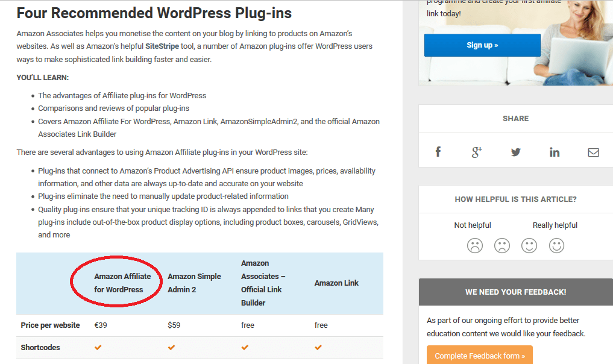Choose the slightly smiling face rating

pyautogui.click(x=529, y=245)
